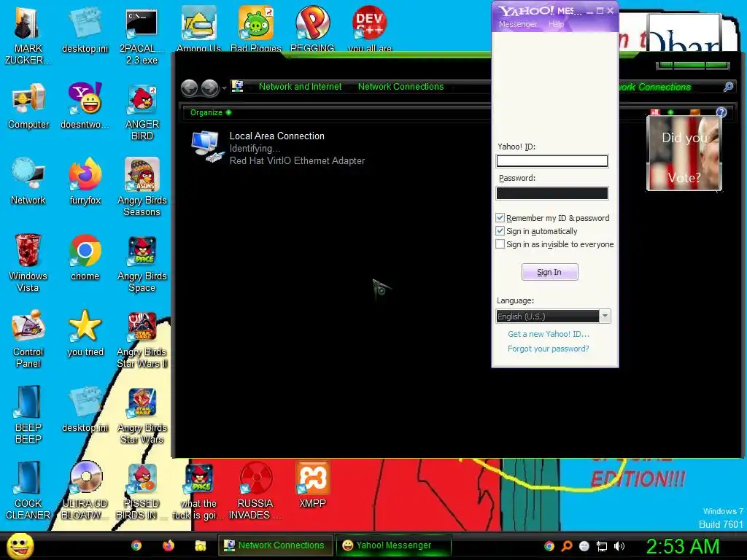Launch the XMPP shortcut
The height and width of the screenshot is (560, 747).
(312, 484)
